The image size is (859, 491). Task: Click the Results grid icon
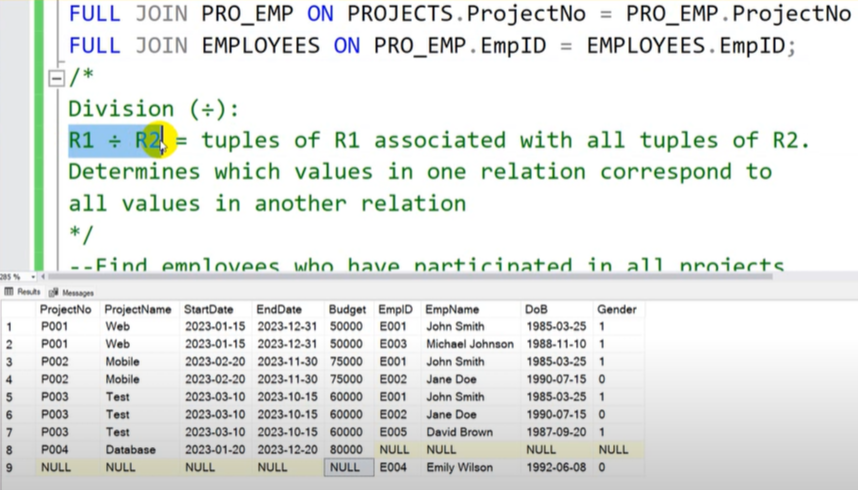pos(9,292)
